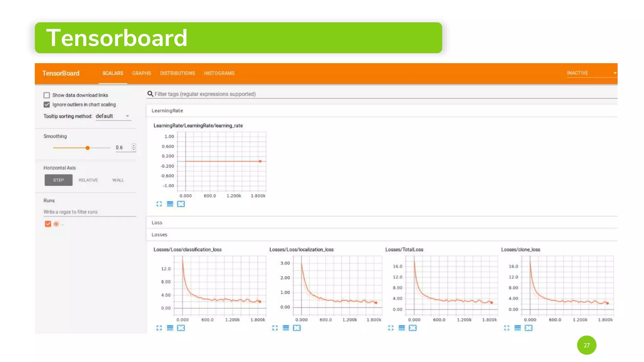Expand the localization_loss chart to full size

pyautogui.click(x=275, y=328)
